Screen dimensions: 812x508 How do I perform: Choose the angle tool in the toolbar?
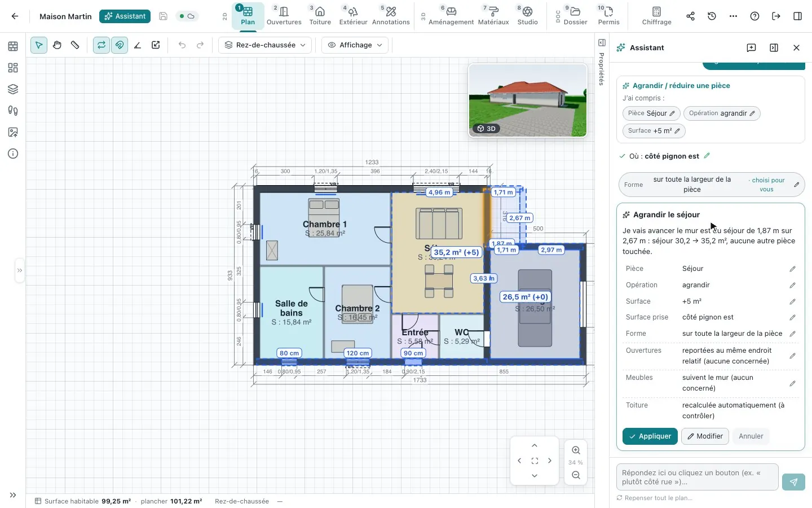point(138,45)
